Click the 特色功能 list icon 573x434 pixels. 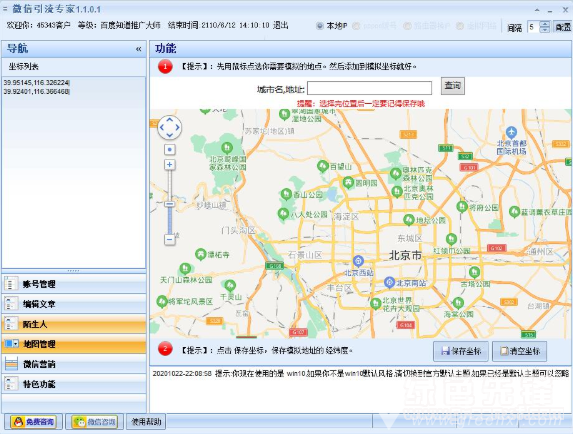pos(11,384)
